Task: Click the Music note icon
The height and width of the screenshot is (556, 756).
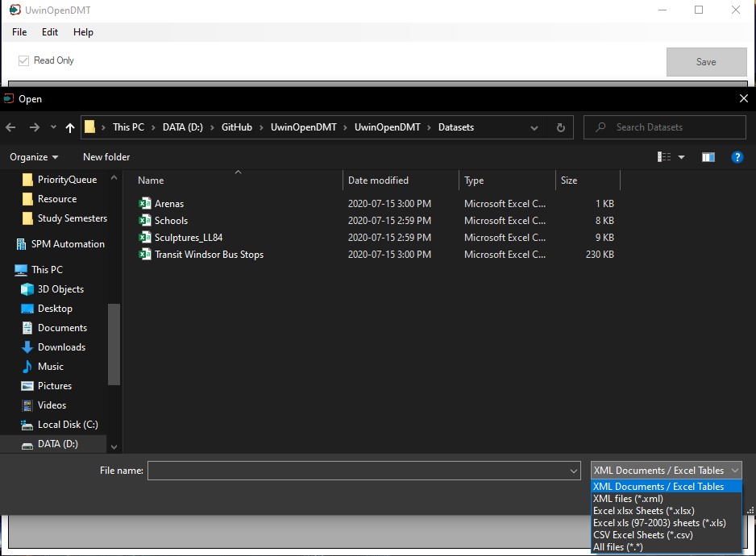Action: coord(27,367)
